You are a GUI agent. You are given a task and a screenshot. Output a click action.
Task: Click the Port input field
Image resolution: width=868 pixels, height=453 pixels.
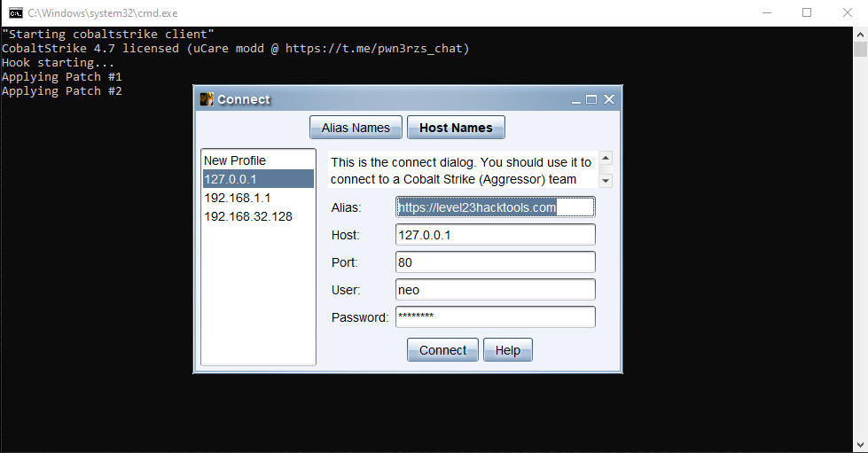point(496,262)
